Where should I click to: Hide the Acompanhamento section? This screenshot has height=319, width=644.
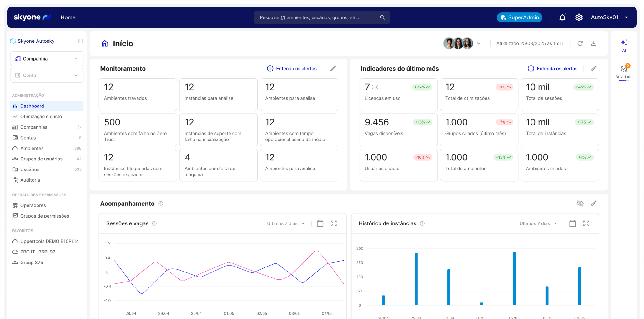click(x=580, y=204)
